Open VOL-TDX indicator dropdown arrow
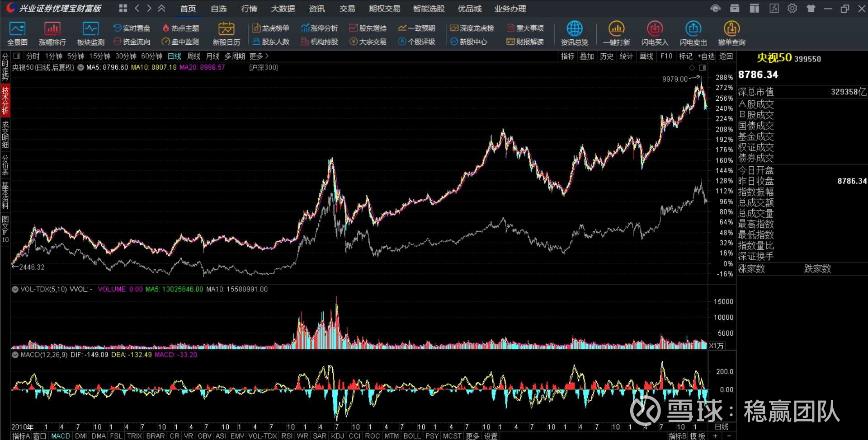Image resolution: width=868 pixels, height=440 pixels. 15,289
